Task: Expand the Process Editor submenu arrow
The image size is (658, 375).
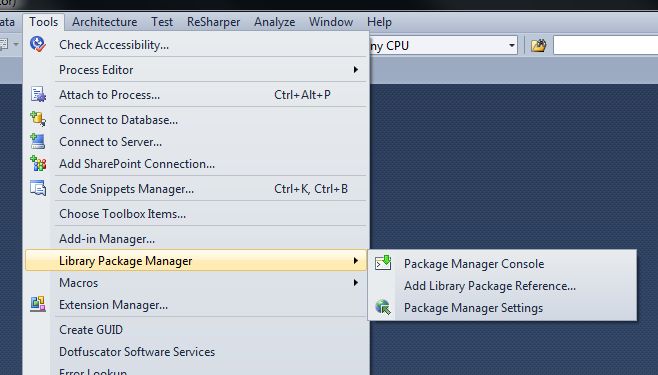Action: [x=355, y=69]
